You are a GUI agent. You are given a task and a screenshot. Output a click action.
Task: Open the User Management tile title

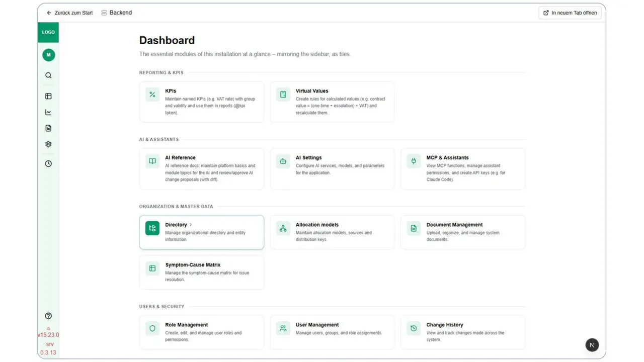[317, 325]
